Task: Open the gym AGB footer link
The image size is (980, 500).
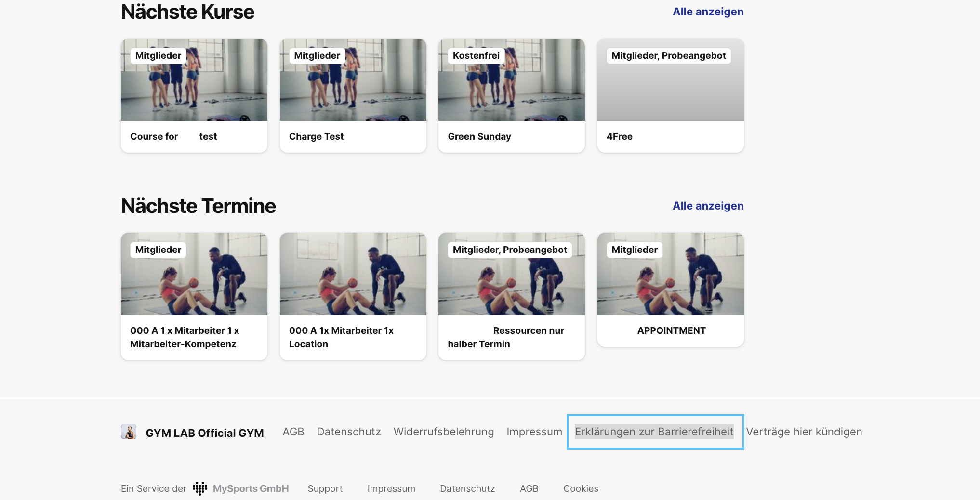Action: [293, 432]
